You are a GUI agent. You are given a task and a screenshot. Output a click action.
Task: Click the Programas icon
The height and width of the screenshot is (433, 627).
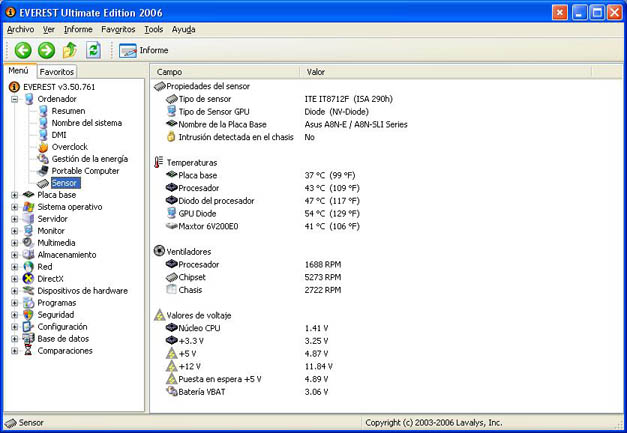coord(28,303)
